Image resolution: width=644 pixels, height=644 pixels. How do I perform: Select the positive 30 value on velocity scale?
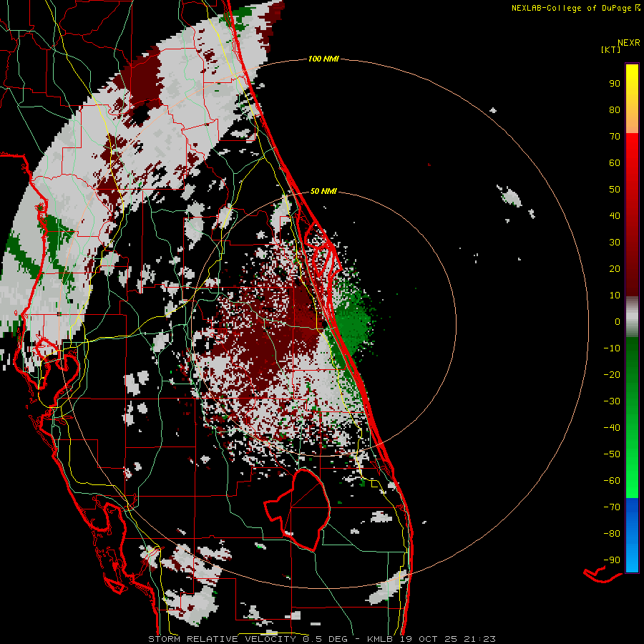tap(615, 243)
